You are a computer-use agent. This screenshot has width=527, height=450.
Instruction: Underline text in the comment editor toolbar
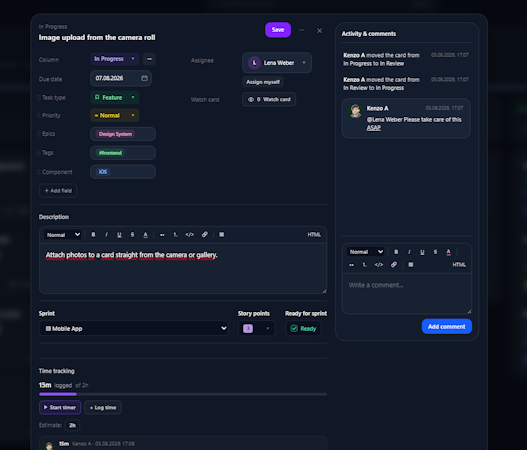(x=422, y=252)
